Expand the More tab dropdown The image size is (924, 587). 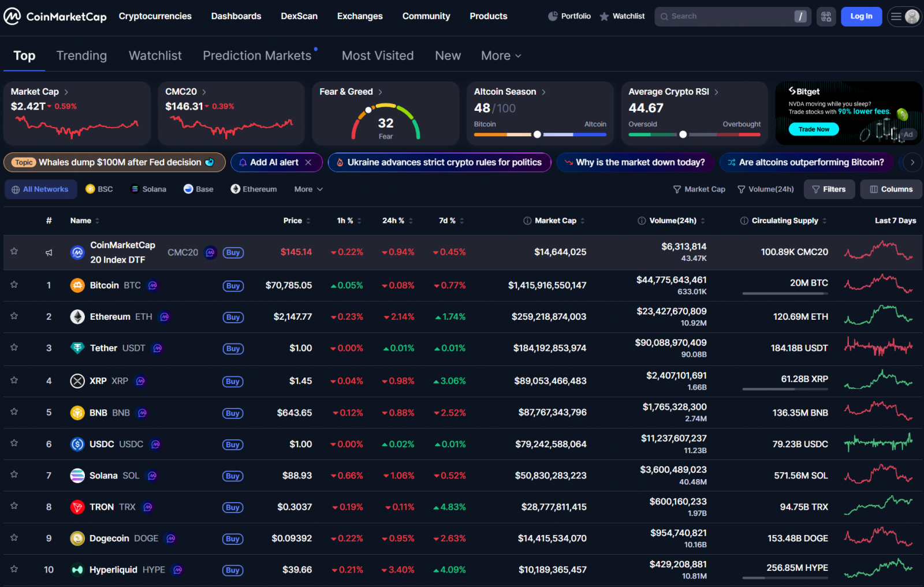click(x=501, y=55)
